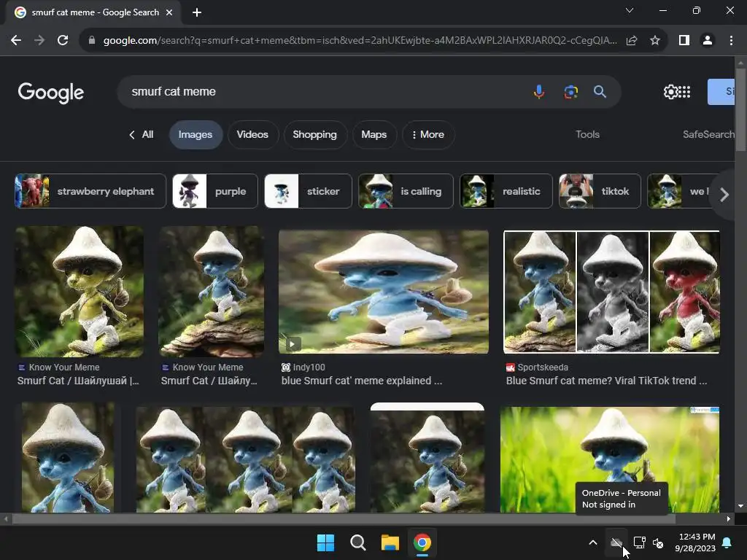Viewport: 747px width, 560px height.
Task: Click the scroll-down arrow on vertical scrollbar
Action: pos(740,506)
